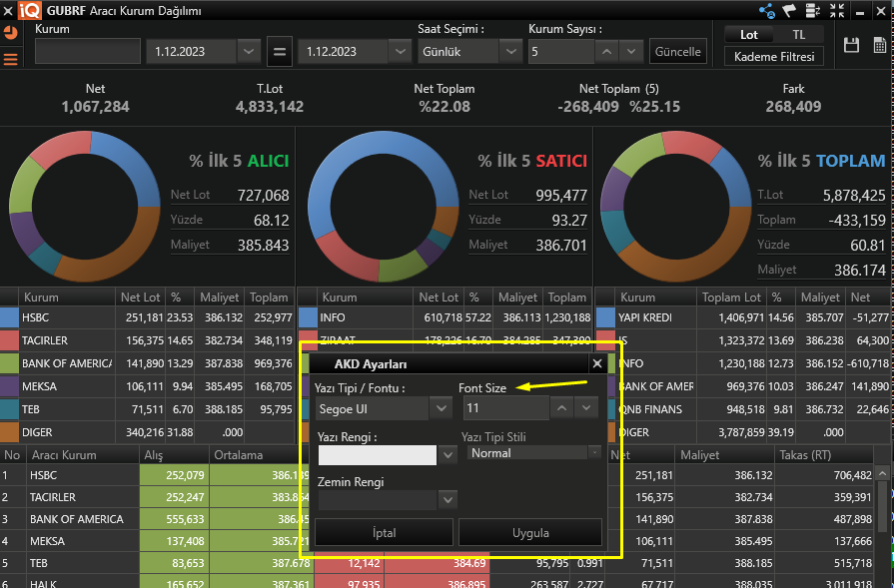Click the spreadsheet export icon

[878, 45]
